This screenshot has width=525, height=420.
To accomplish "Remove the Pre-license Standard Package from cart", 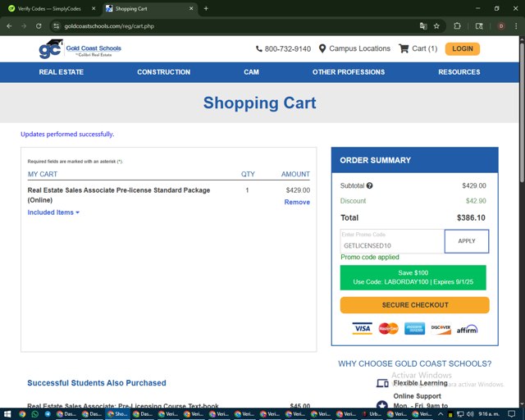I will point(297,202).
